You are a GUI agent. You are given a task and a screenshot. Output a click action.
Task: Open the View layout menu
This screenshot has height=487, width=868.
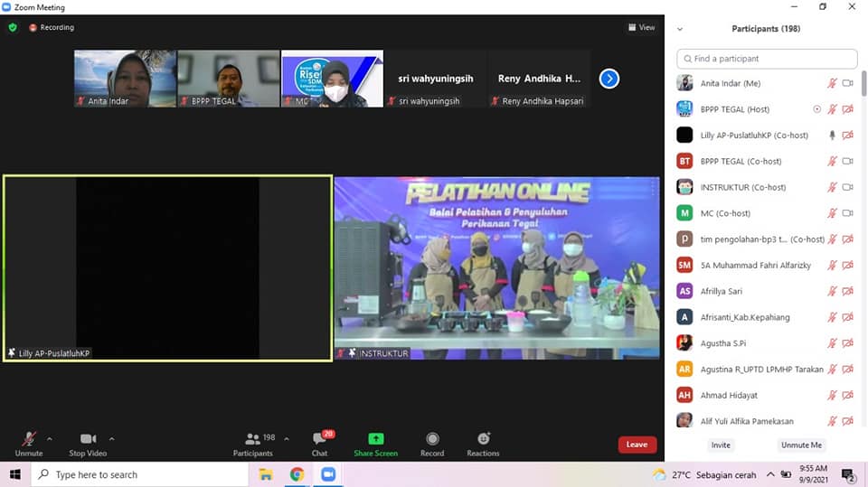tap(642, 27)
